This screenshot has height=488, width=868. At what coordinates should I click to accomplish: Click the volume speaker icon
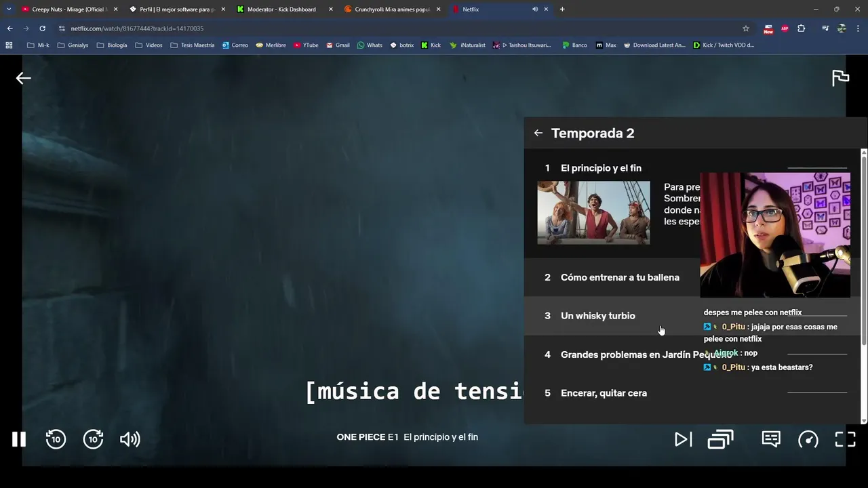(130, 439)
